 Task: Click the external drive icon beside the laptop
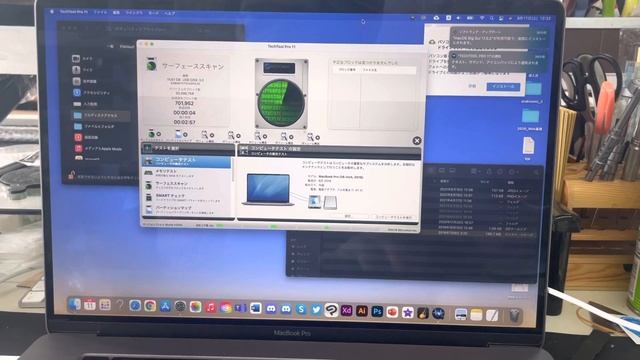coord(330,202)
